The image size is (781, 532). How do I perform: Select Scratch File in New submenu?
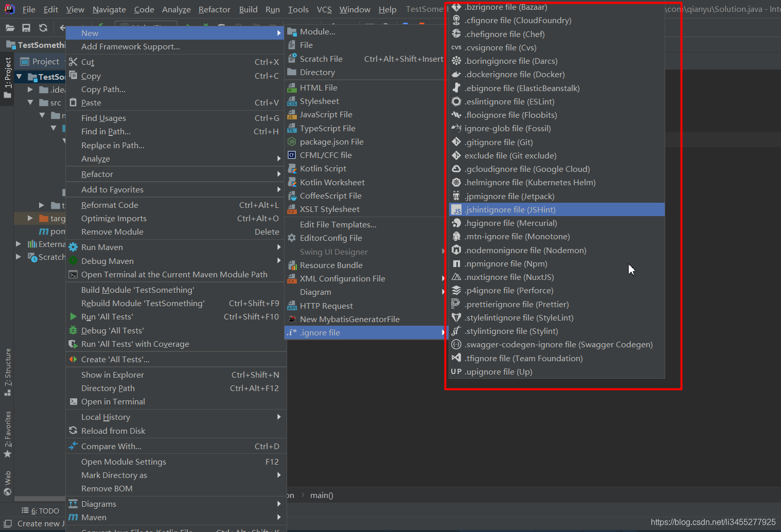coord(365,59)
